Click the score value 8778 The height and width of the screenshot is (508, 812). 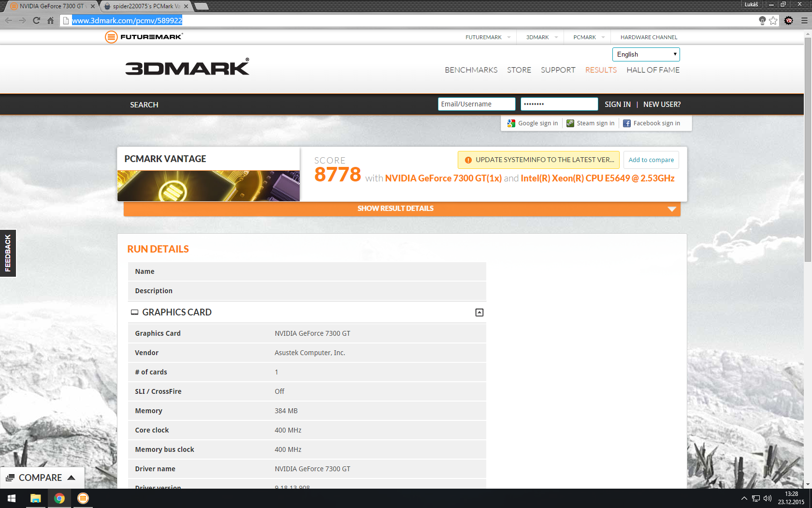coord(337,175)
